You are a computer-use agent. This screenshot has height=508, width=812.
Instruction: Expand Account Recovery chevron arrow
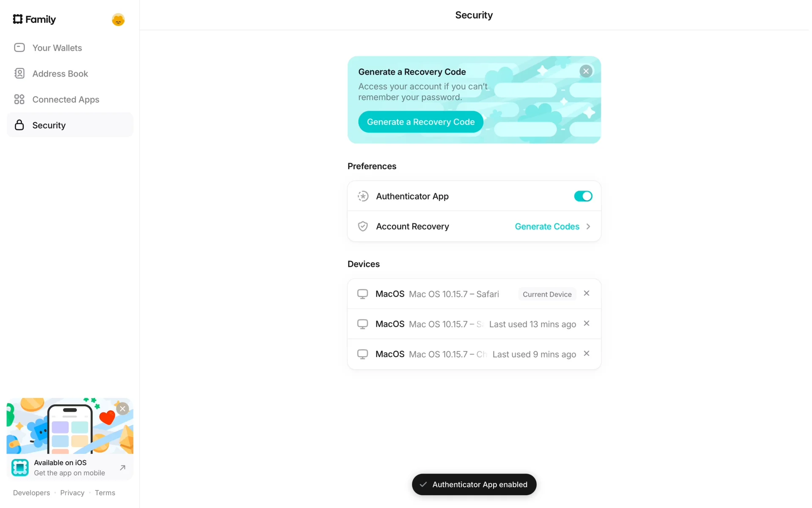[x=588, y=226]
